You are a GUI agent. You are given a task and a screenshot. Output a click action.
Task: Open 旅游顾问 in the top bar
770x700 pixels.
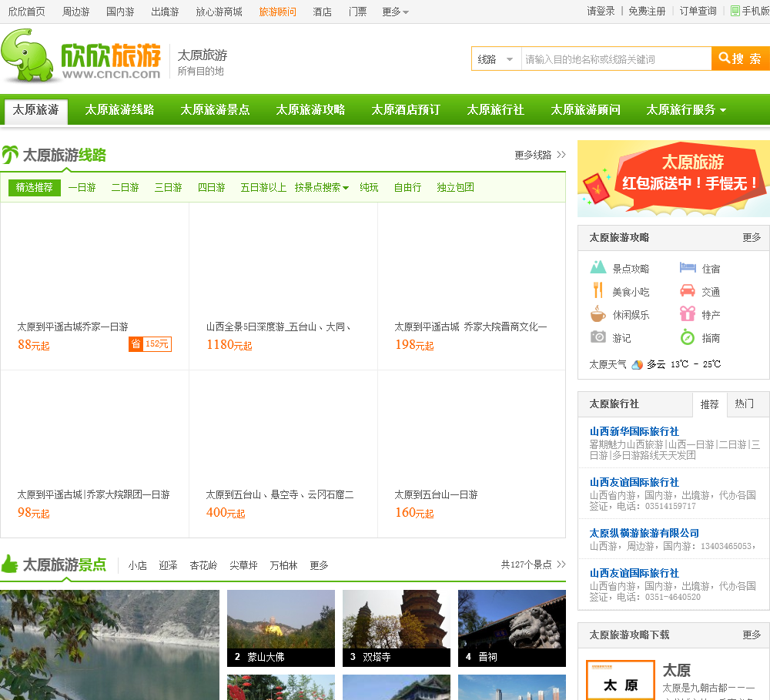277,12
